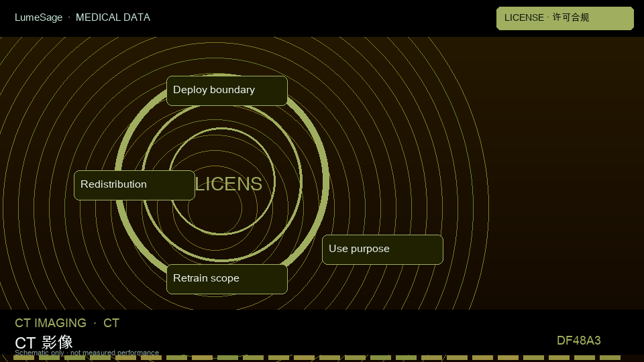Click the central LICENS label

click(228, 184)
